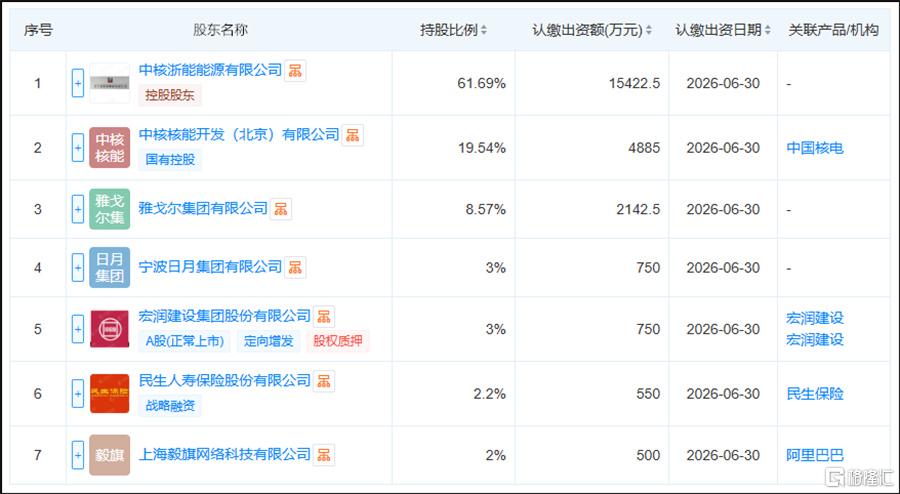Open 宏润建设集团股份有限公司 company link

[x=224, y=316]
